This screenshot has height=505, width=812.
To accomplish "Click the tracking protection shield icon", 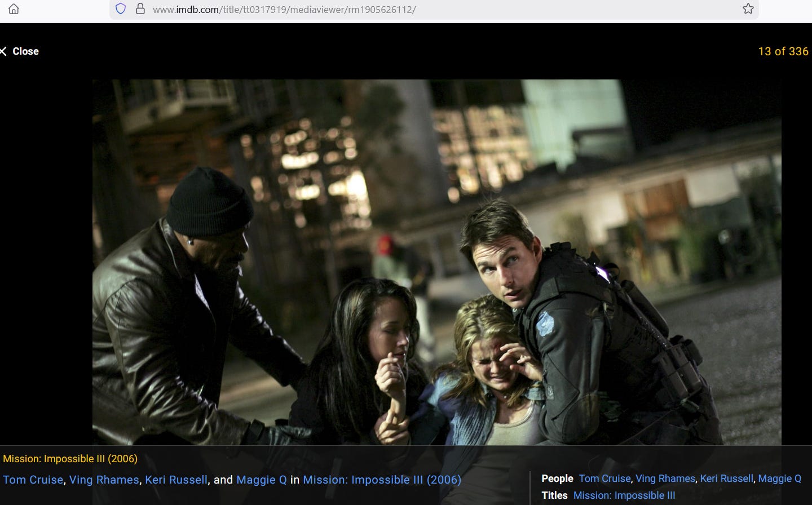I will 121,9.
